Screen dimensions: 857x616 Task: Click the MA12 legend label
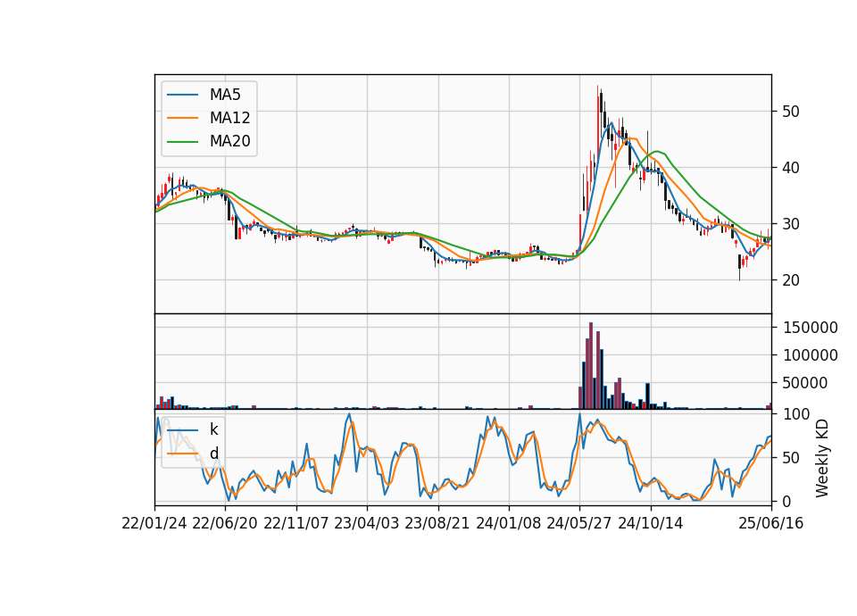point(229,118)
